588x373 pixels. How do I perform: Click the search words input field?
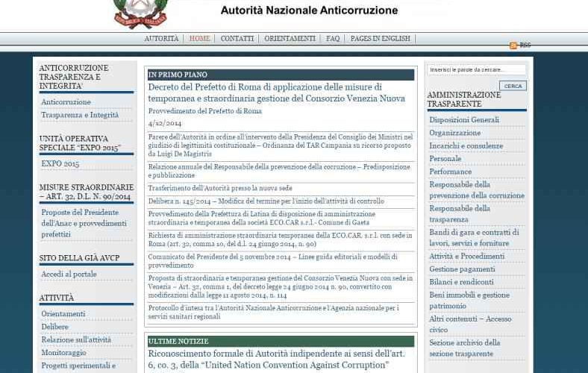(476, 69)
